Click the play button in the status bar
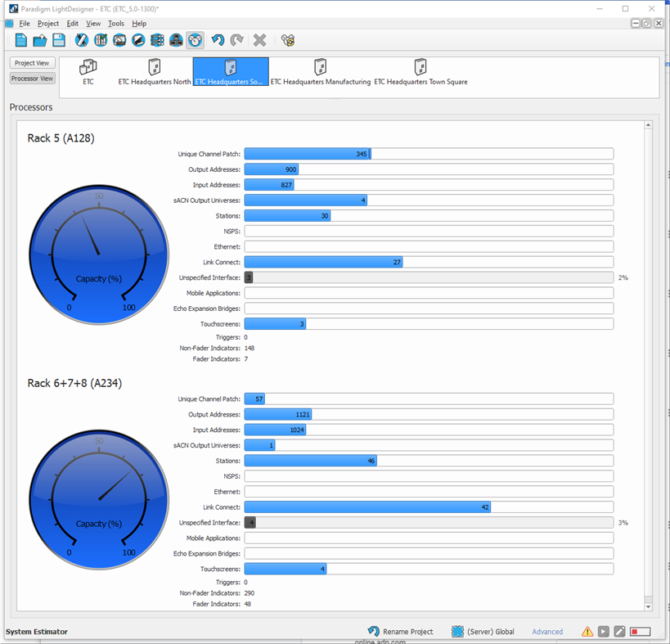The height and width of the screenshot is (644, 670). pyautogui.click(x=603, y=631)
